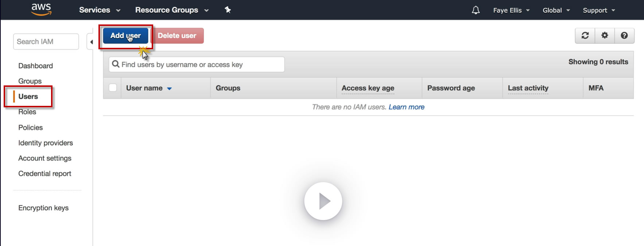
Task: Click the video play button
Action: click(323, 201)
